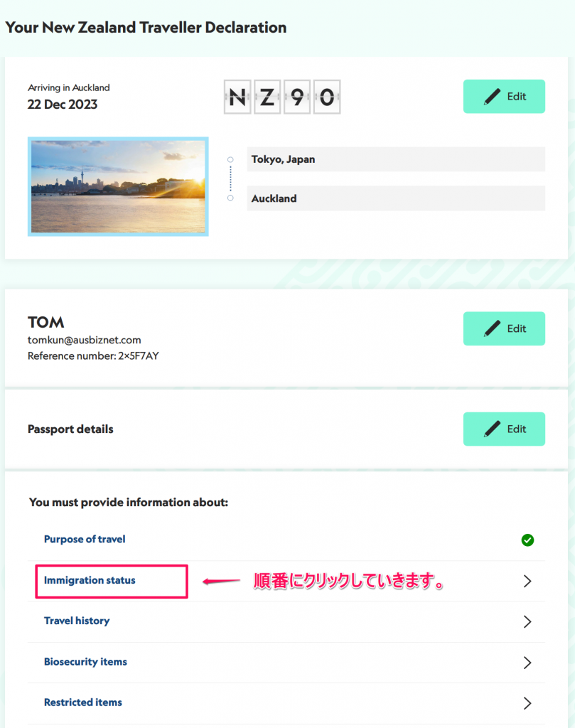Click the pencil icon beside flight NZ90
Screen dimensions: 575x728
tap(492, 97)
